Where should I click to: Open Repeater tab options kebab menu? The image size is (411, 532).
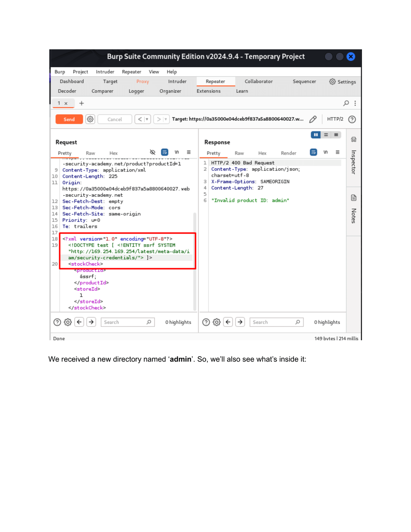click(355, 103)
